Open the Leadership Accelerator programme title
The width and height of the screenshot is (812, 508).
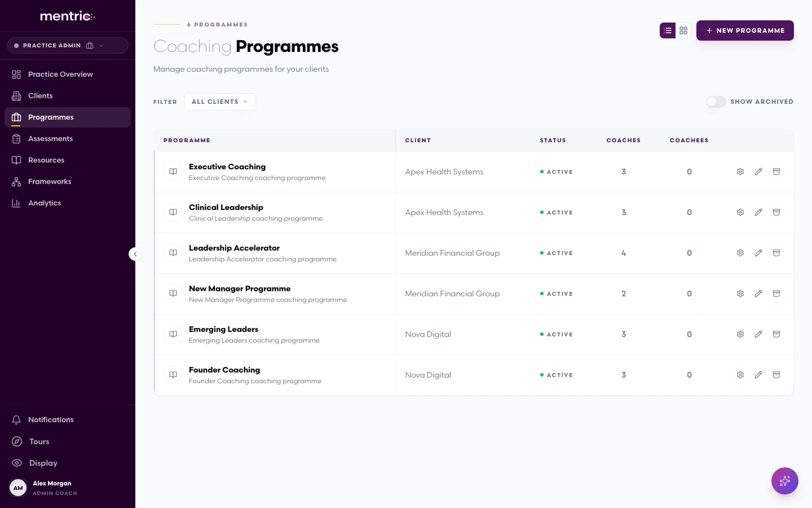pos(234,248)
